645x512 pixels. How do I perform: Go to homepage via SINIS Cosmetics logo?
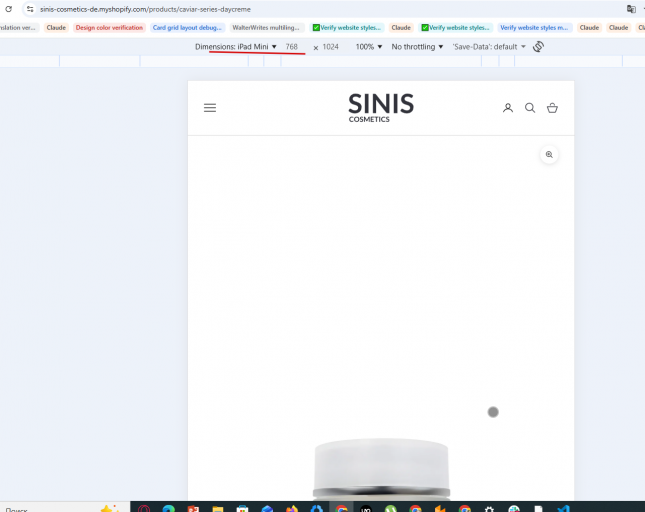click(381, 108)
